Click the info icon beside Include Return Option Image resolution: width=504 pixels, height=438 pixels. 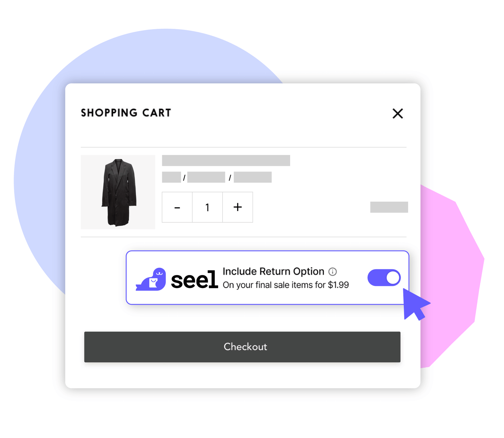tap(333, 272)
